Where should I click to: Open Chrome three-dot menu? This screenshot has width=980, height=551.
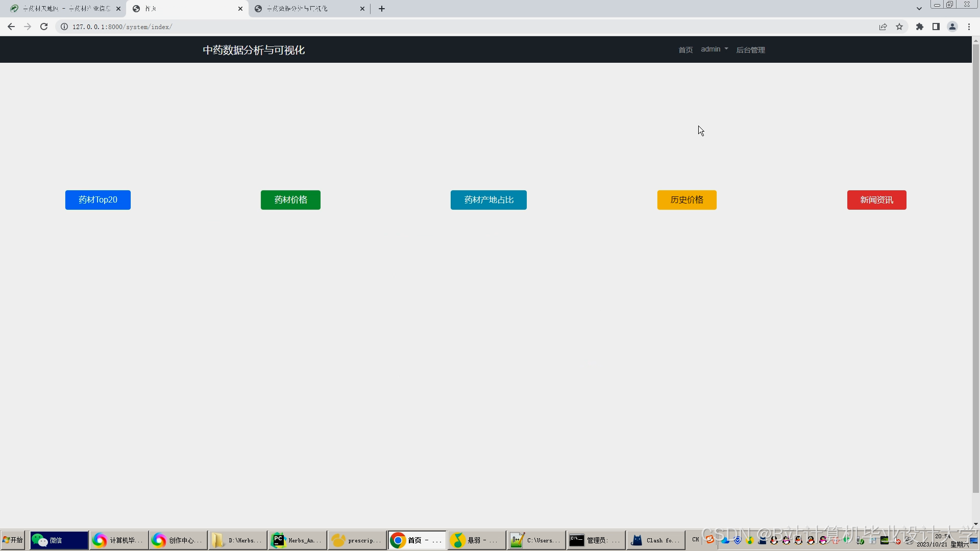969,27
